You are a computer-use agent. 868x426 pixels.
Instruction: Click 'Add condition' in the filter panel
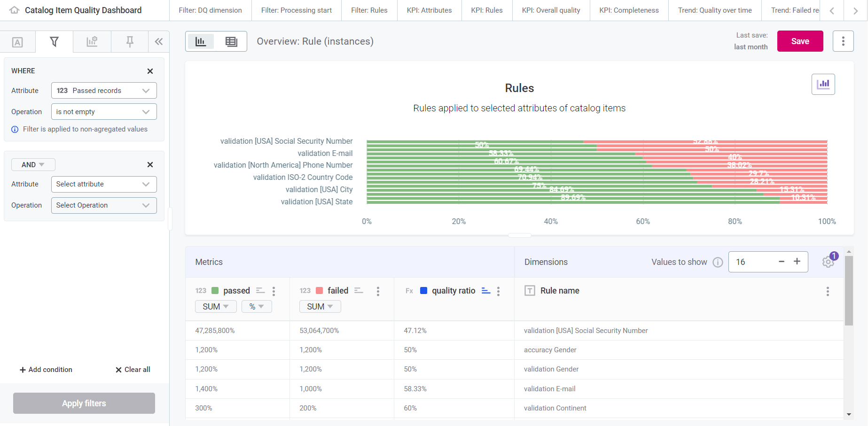(46, 370)
